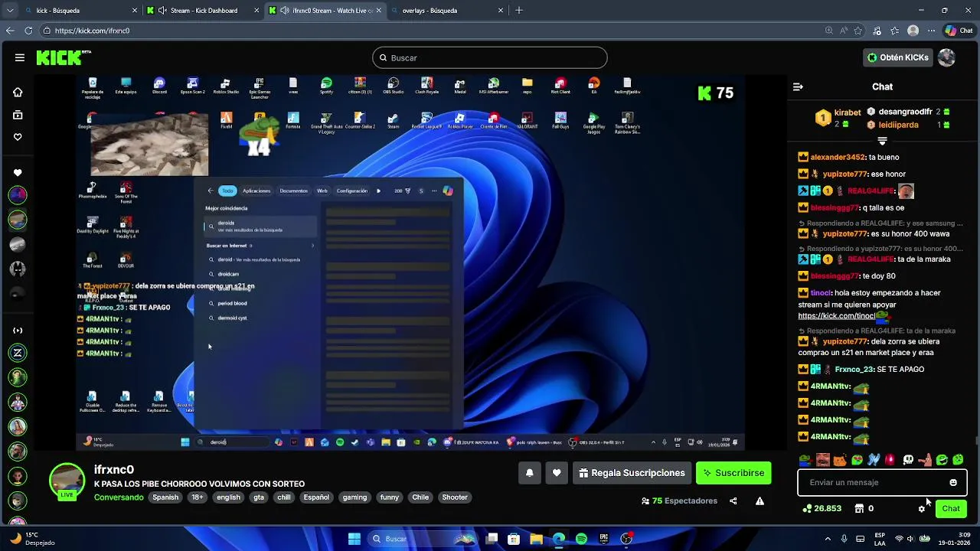Click Obtén KICKs button
Viewport: 980px width, 551px height.
[899, 57]
